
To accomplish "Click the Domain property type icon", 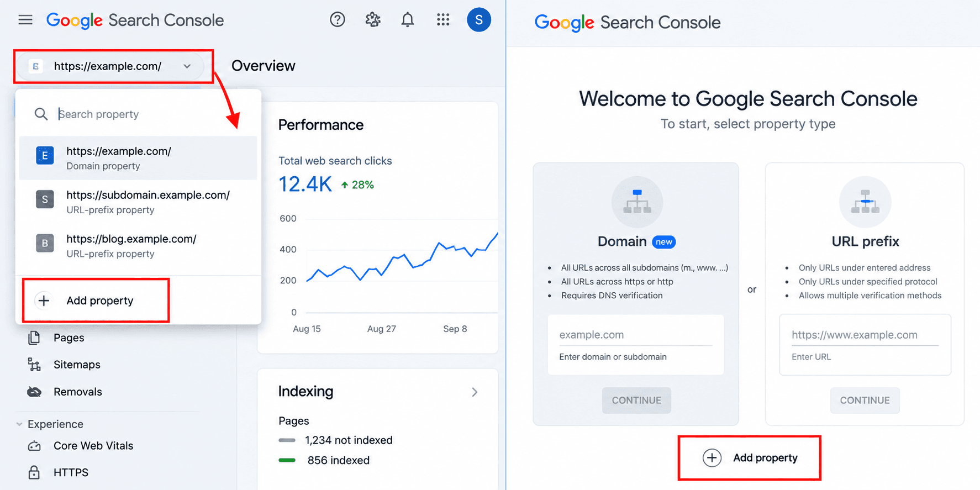I will coord(637,202).
